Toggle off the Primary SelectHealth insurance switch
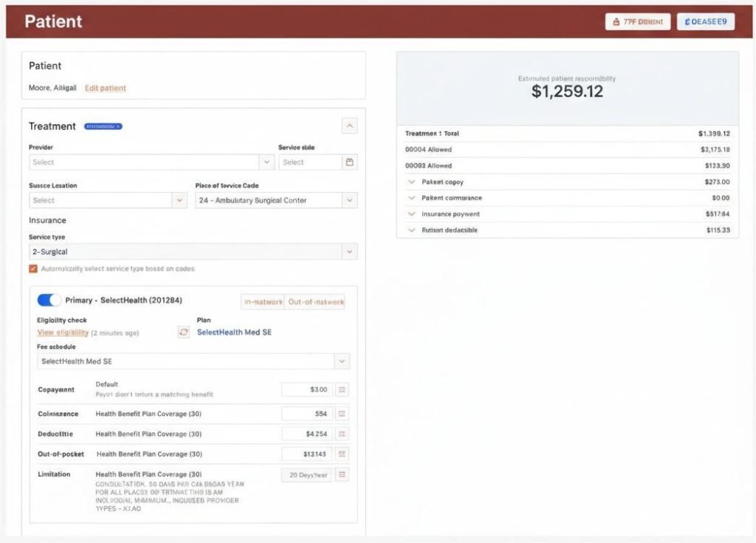Screen dimensions: 756x543 coord(49,300)
